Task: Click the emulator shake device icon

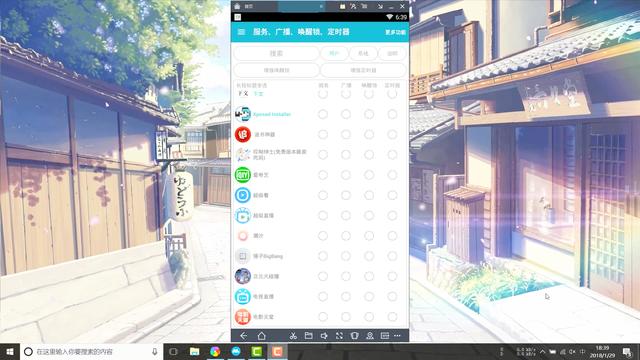Action: [354, 336]
